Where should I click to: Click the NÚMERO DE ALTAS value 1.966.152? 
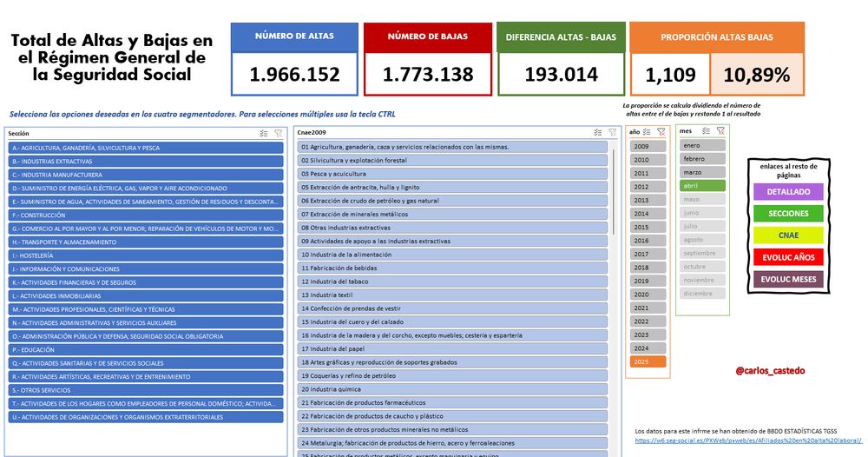294,74
